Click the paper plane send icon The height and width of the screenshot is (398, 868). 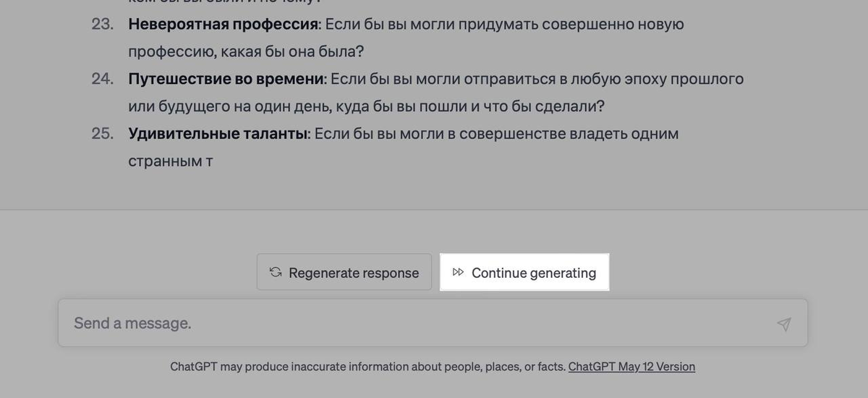click(783, 323)
